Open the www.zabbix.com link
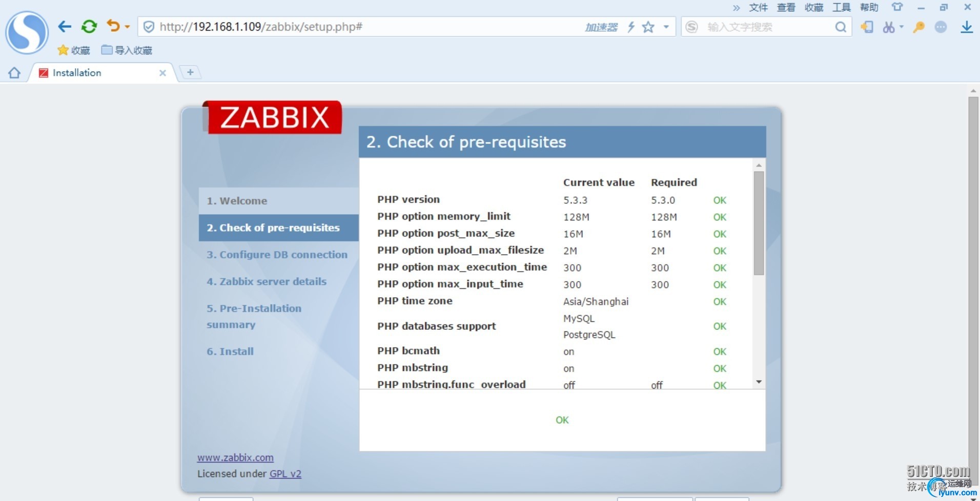The image size is (980, 501). click(x=235, y=457)
